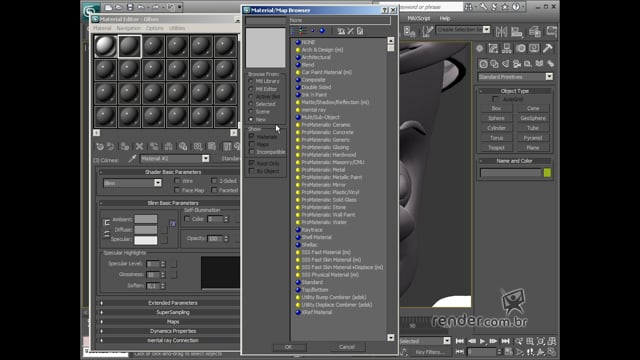
Task: Select Mtl Editor browse radio button
Action: coord(251,89)
